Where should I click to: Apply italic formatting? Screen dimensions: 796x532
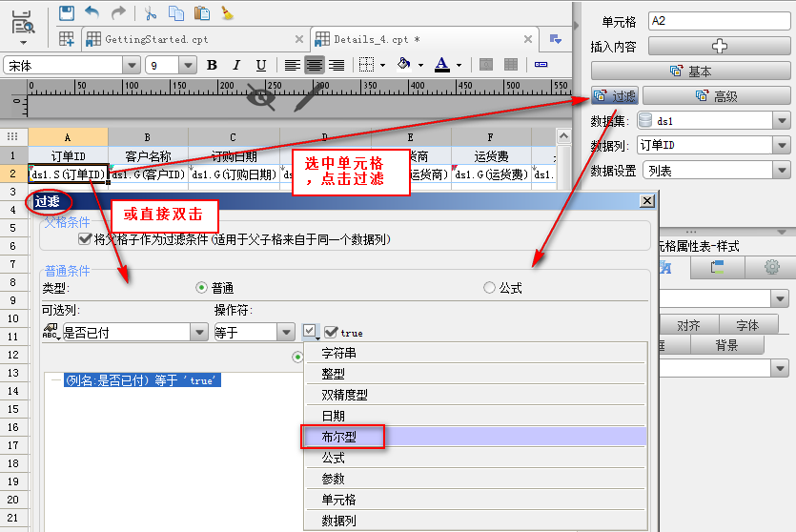[x=236, y=65]
